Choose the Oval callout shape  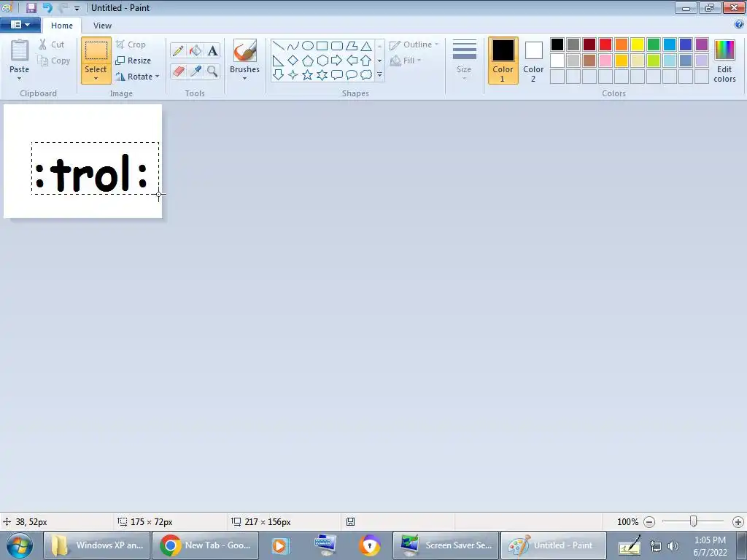pos(352,75)
